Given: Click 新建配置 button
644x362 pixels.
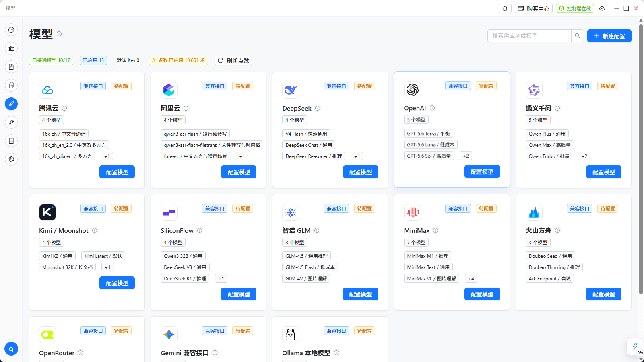Looking at the screenshot, I should tap(609, 36).
